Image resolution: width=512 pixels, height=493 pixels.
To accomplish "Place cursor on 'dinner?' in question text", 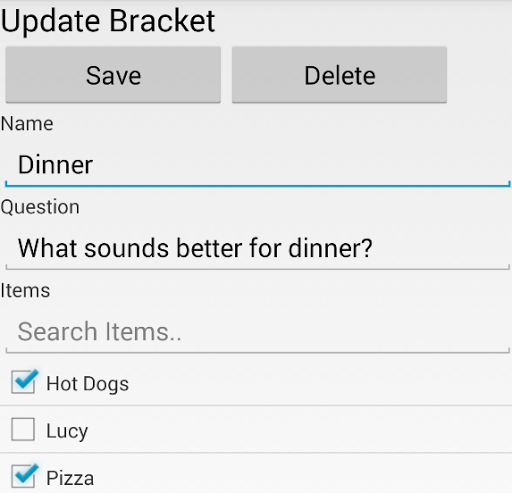I will click(x=330, y=248).
